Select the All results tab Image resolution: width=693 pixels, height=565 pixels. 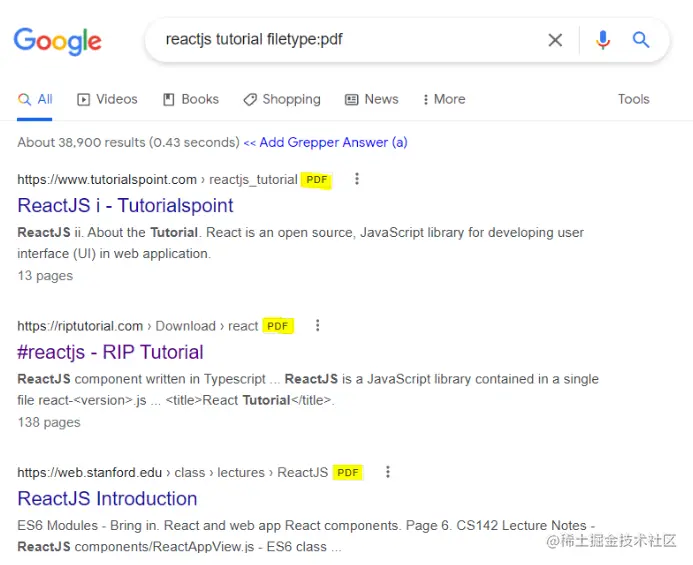pos(35,99)
